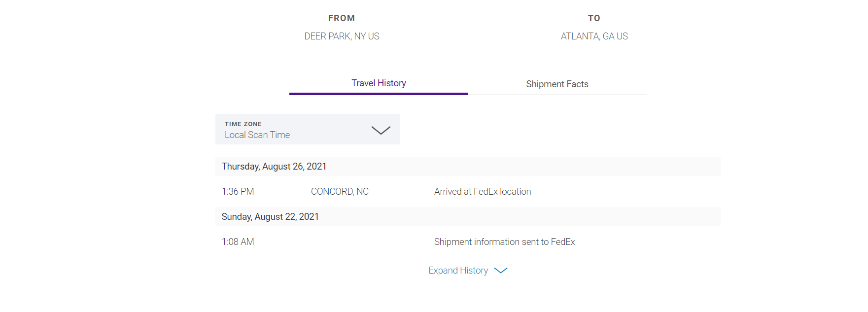
Task: Switch to the Shipment Facts tab
Action: [x=557, y=84]
